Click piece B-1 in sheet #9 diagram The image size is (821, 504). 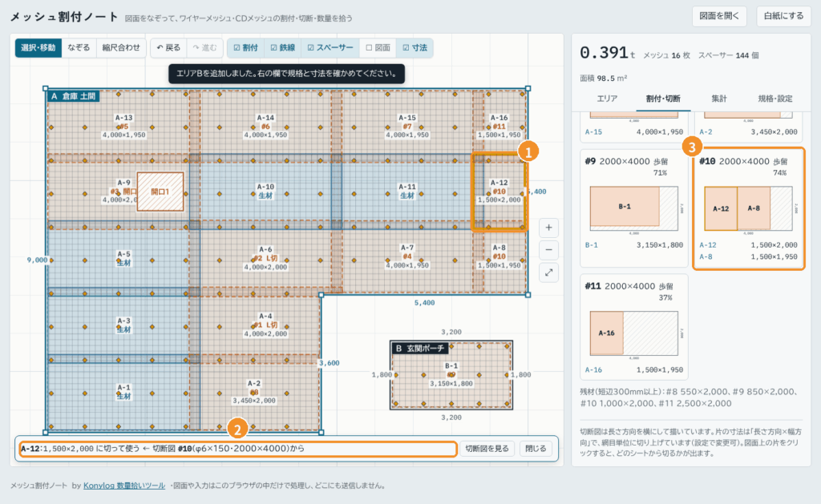625,206
